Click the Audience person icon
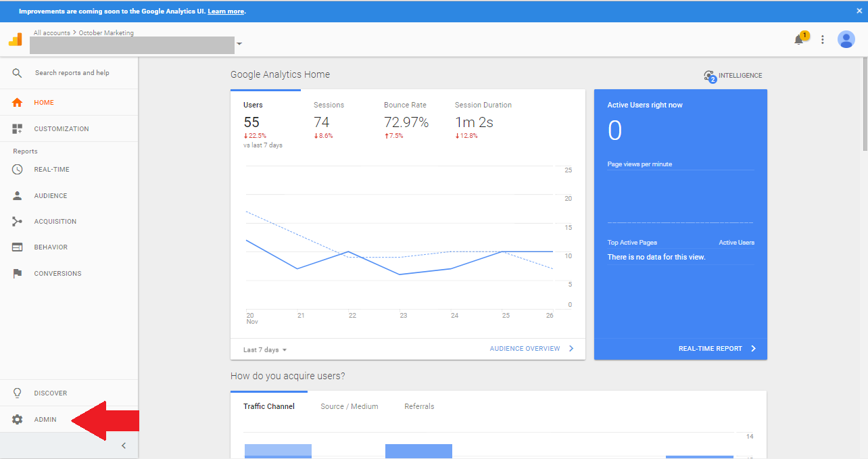 click(18, 195)
